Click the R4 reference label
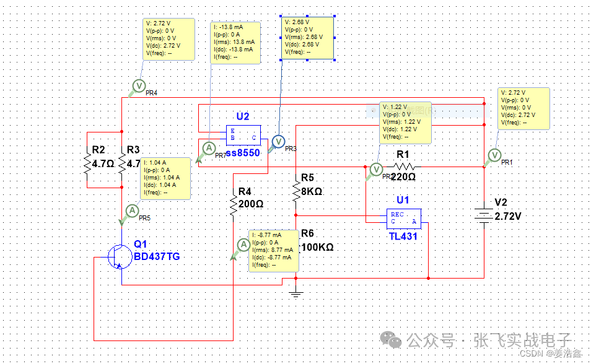This screenshot has height=364, width=591. (245, 192)
